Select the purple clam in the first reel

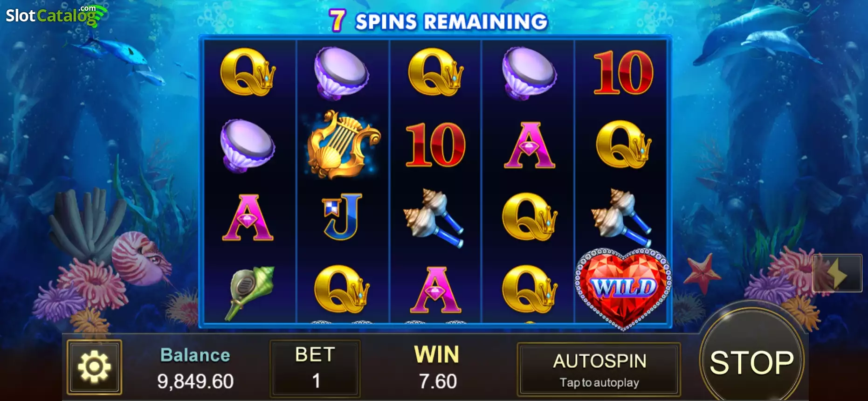(248, 145)
